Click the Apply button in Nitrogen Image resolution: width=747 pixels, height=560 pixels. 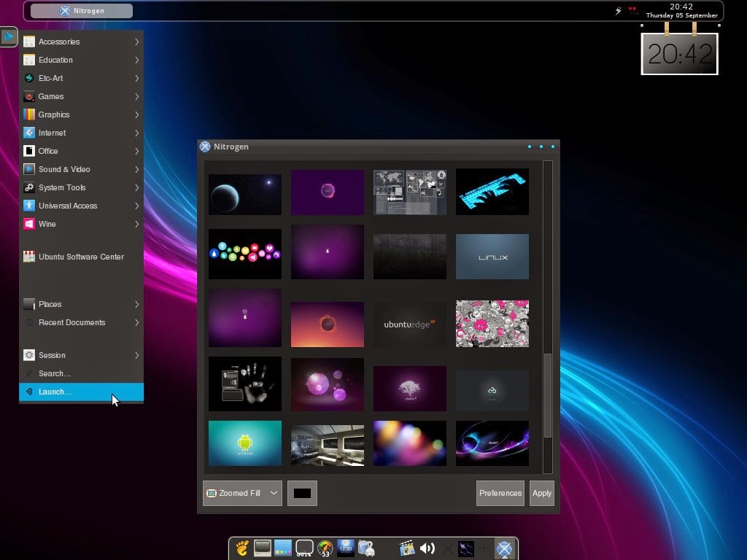[542, 493]
